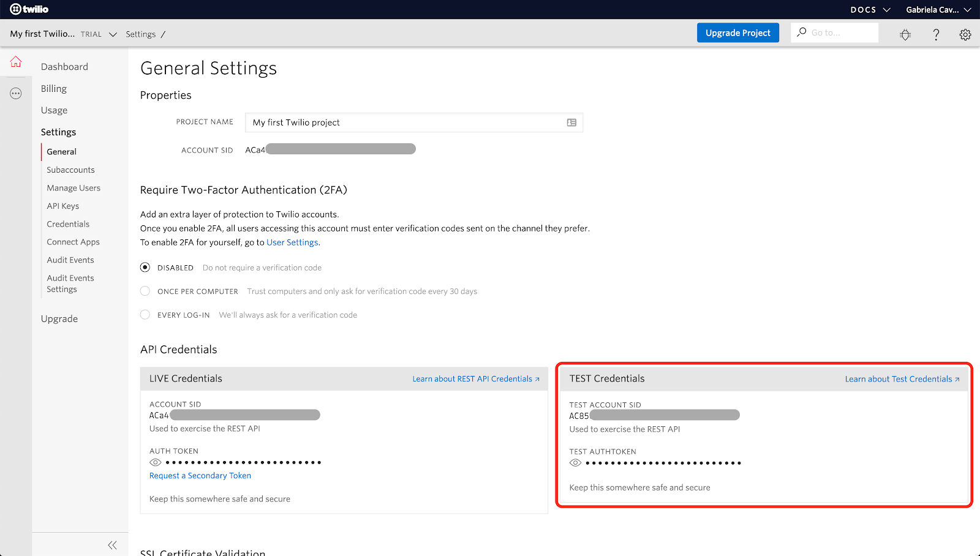The height and width of the screenshot is (556, 980).
Task: Edit the Project Name input field
Action: pos(414,122)
